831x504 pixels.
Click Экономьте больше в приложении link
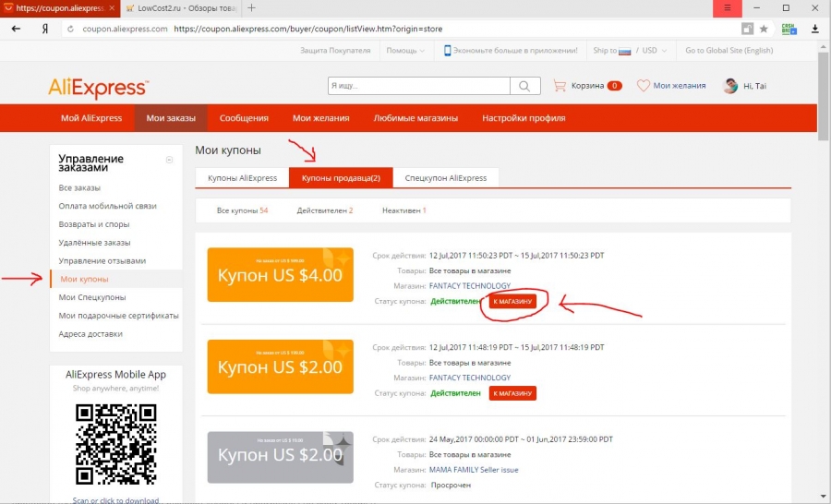click(515, 51)
